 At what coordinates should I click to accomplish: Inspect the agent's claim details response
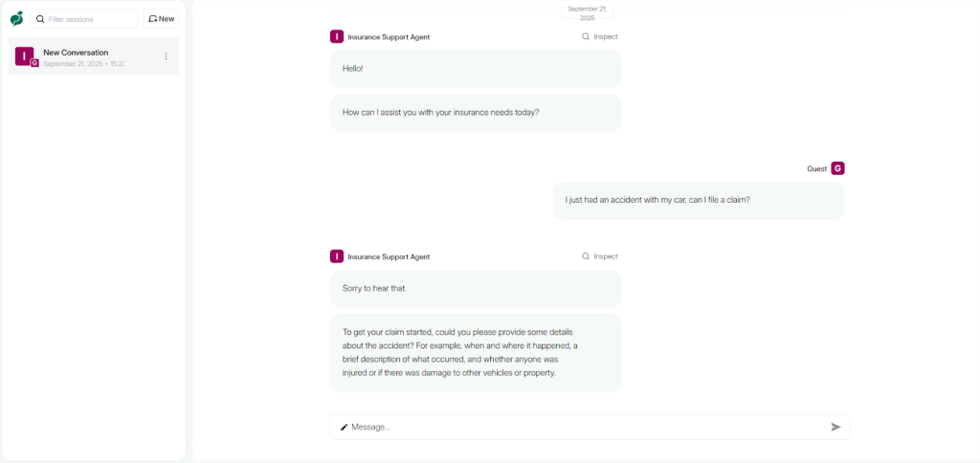(599, 256)
